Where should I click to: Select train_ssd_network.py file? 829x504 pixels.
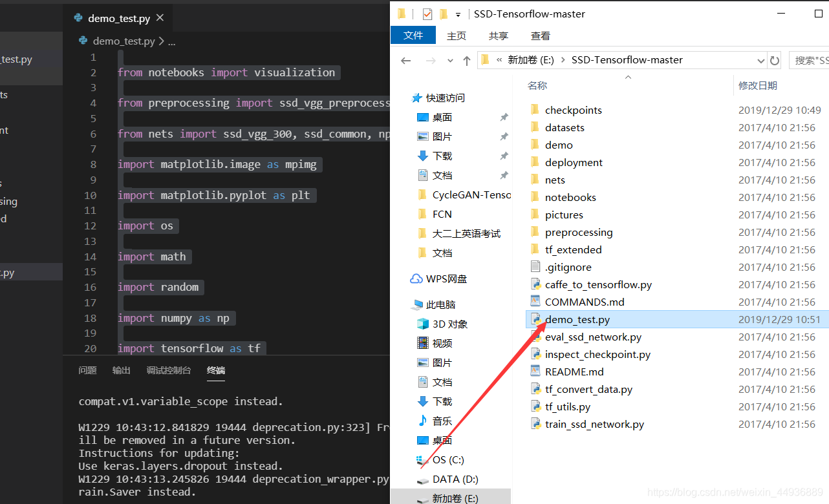click(x=594, y=424)
